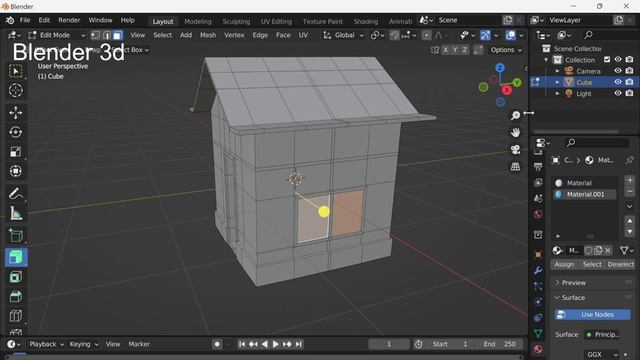Select the Add Cube tool
This screenshot has width=640, height=360.
pyautogui.click(x=16, y=236)
